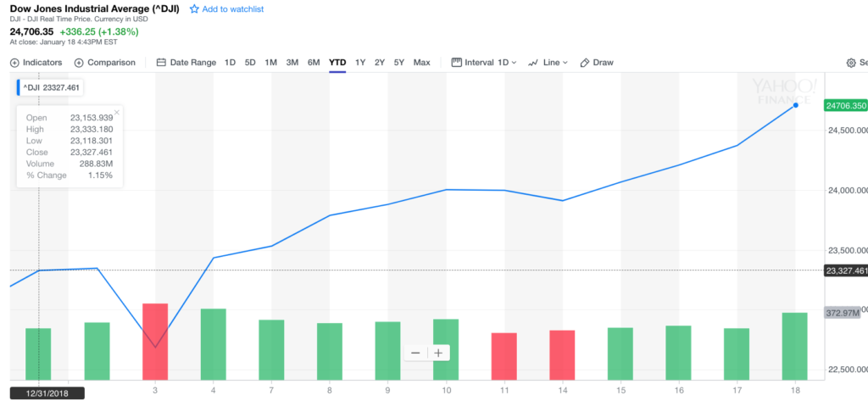Open the Comparison plus icon
This screenshot has width=868, height=401.
click(79, 63)
